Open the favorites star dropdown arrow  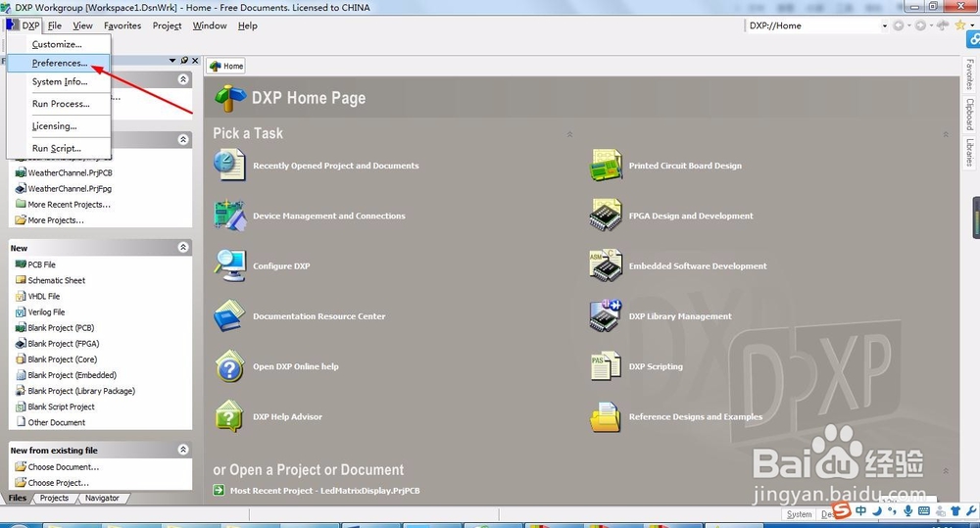pyautogui.click(x=972, y=25)
